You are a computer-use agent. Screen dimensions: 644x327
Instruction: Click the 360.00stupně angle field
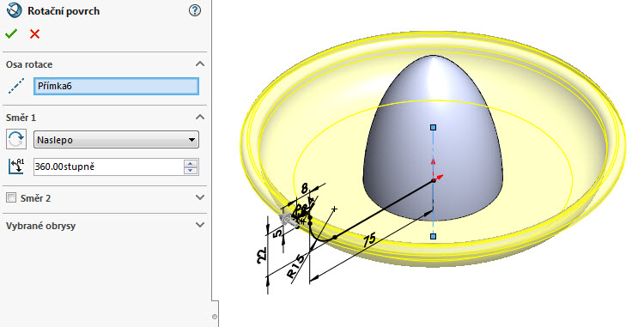point(108,167)
